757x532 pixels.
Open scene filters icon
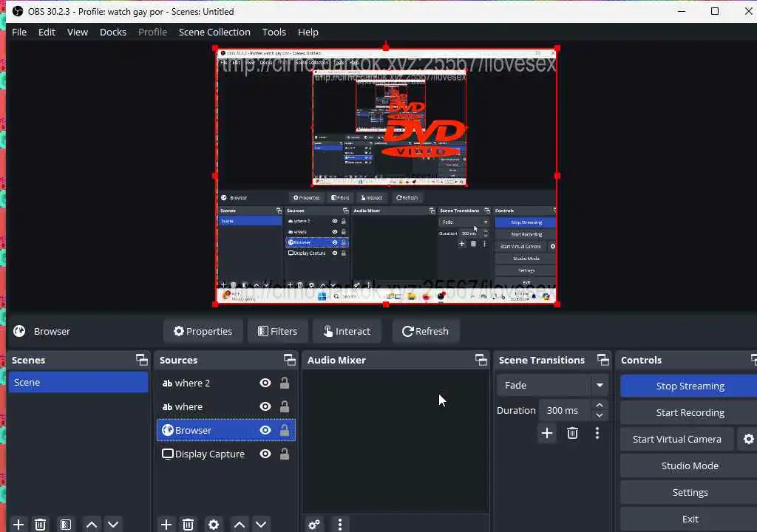tap(66, 525)
